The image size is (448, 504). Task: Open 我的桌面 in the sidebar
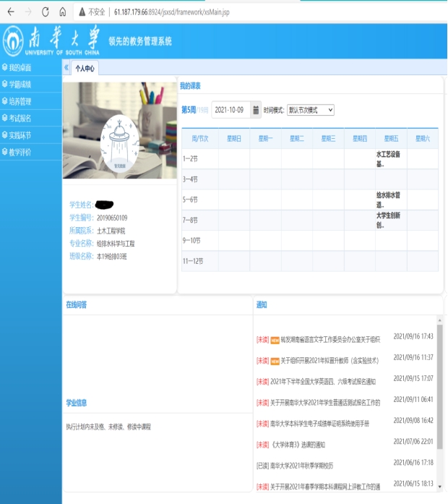(20, 67)
